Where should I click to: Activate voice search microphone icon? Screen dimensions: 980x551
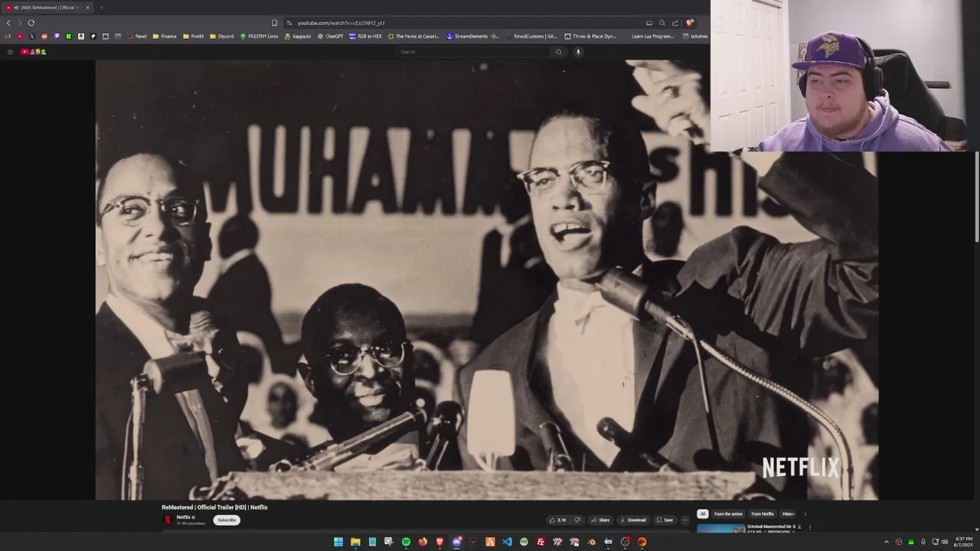(x=578, y=52)
